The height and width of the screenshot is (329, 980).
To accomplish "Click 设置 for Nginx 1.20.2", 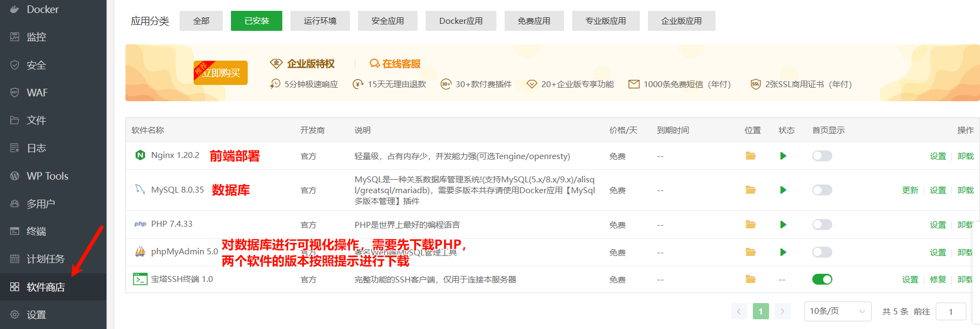I will pyautogui.click(x=938, y=156).
